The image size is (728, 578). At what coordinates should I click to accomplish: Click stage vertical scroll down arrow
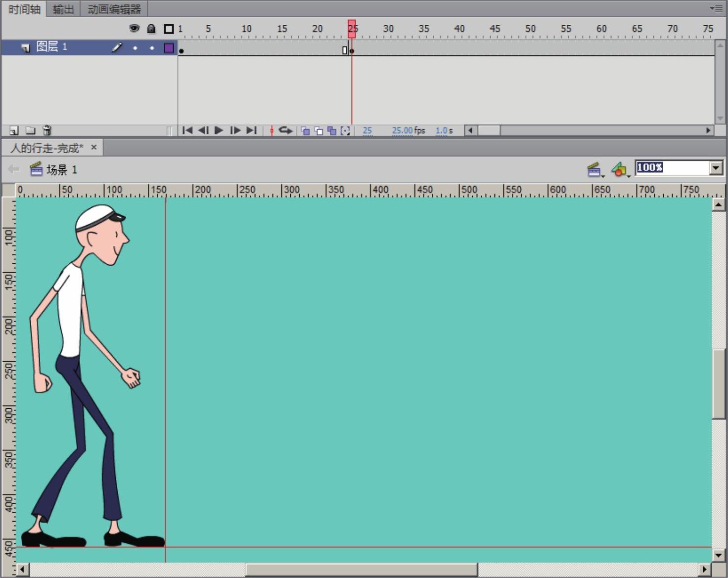(x=719, y=555)
